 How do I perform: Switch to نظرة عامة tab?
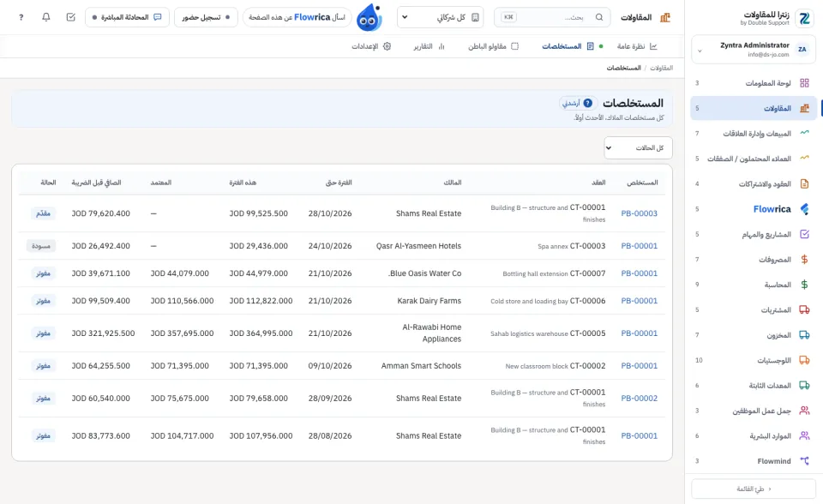click(x=637, y=46)
